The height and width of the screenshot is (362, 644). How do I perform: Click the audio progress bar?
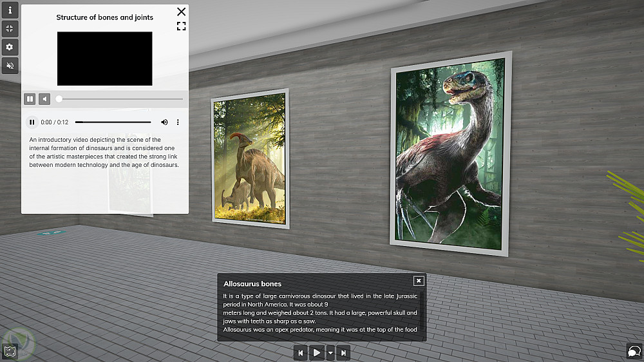[x=113, y=122]
